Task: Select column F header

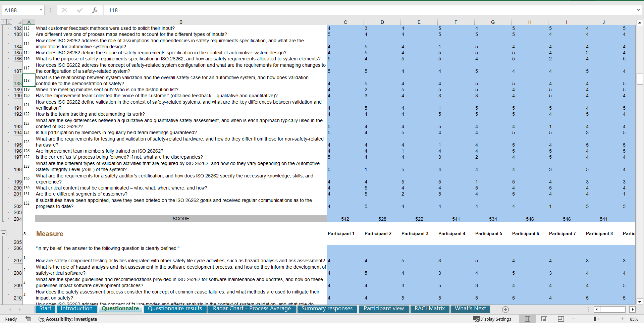Action: (456, 22)
